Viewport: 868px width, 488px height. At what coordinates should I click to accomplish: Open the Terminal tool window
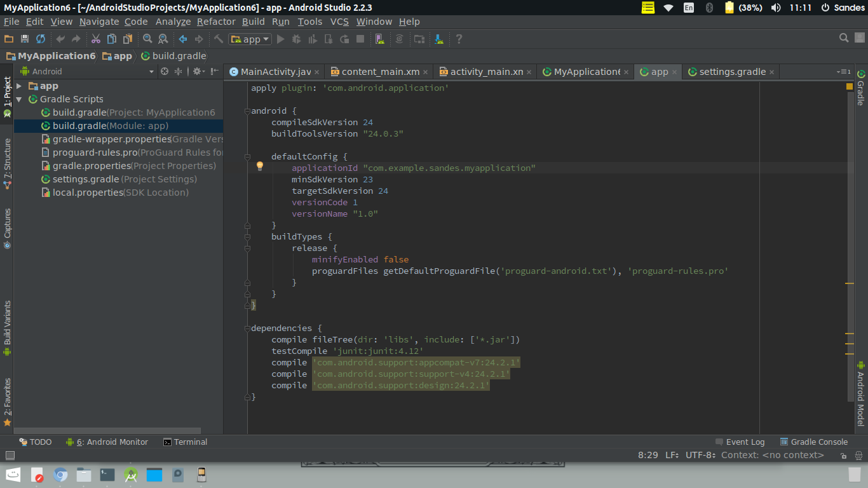coord(185,442)
